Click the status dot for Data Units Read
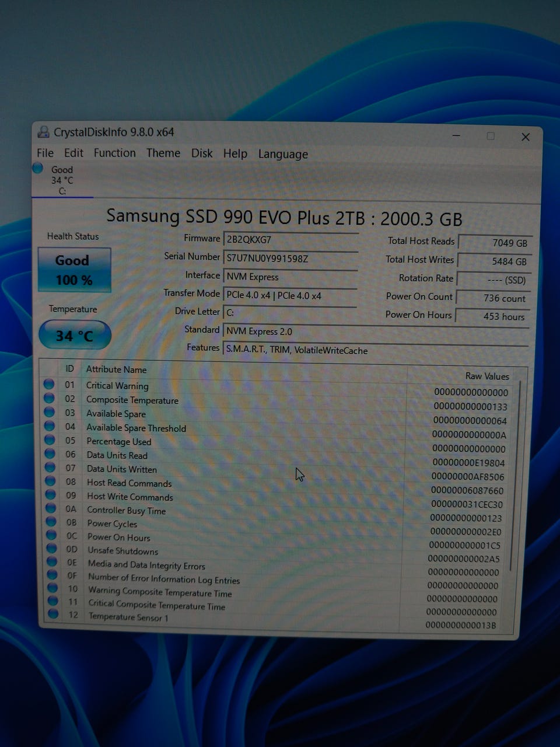Image resolution: width=560 pixels, height=747 pixels. (50, 453)
